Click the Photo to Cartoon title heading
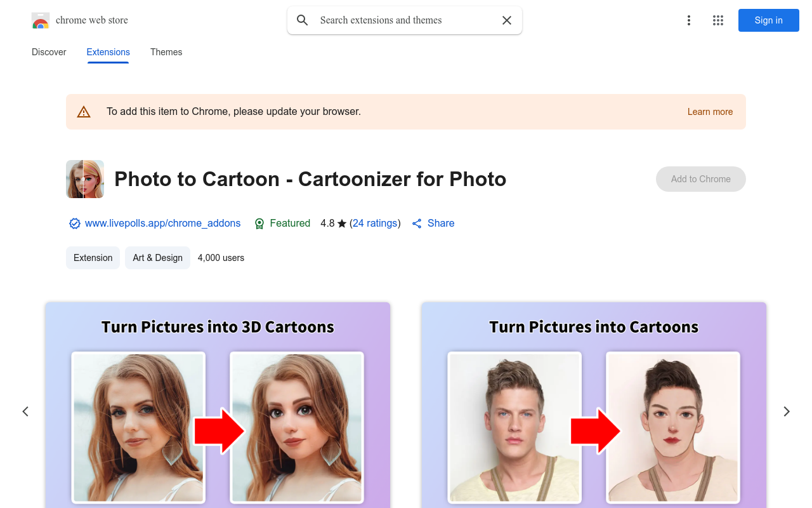 pyautogui.click(x=310, y=179)
